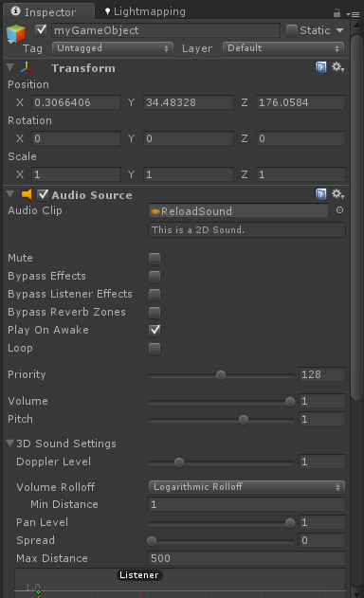Collapse the 3D Sound Settings foldout

point(10,444)
